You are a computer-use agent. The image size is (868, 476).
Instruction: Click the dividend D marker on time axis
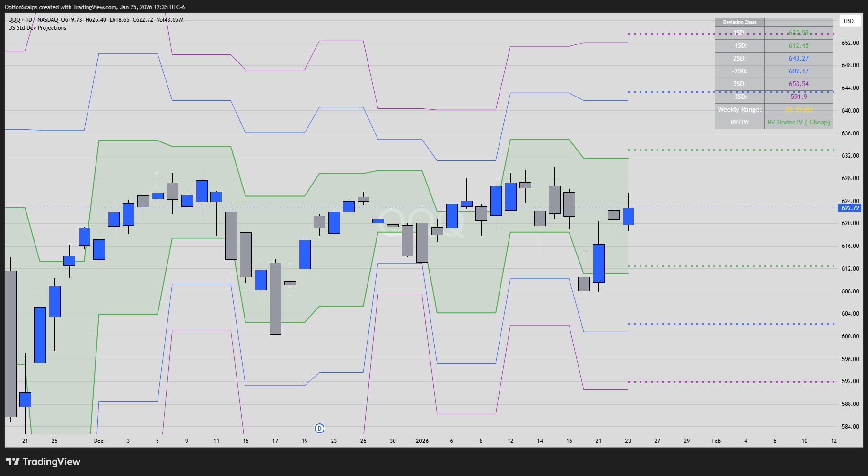(319, 428)
